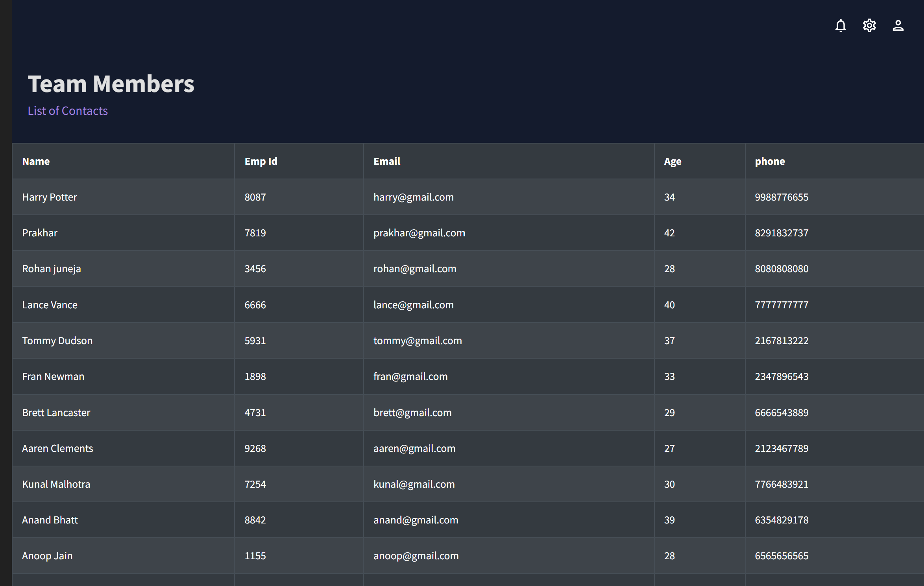Click the fran@gmail.com email cell
Screen dimensions: 924x586
(410, 376)
